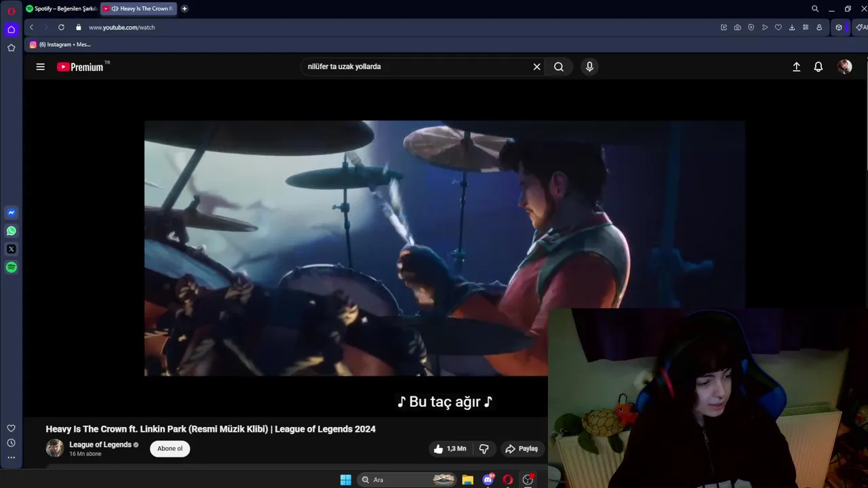Open YouTube hamburger guide menu
Screen dimensions: 868x488
41,66
